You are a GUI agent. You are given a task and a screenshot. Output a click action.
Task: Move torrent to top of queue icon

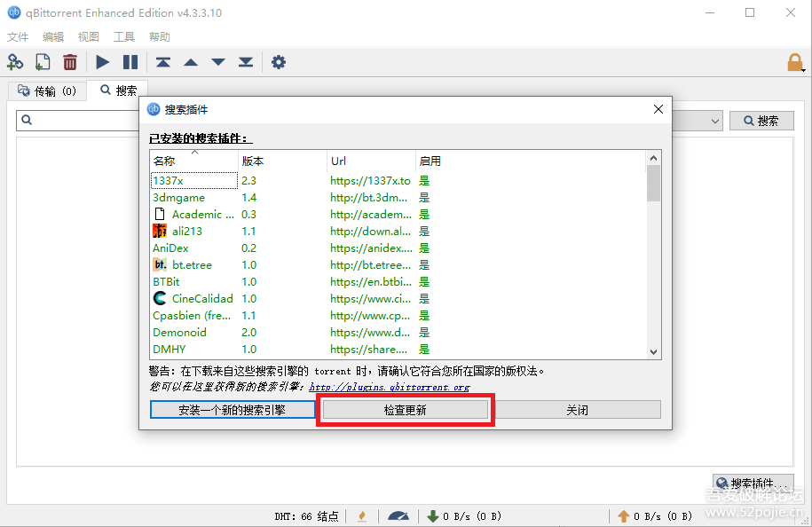tap(163, 63)
